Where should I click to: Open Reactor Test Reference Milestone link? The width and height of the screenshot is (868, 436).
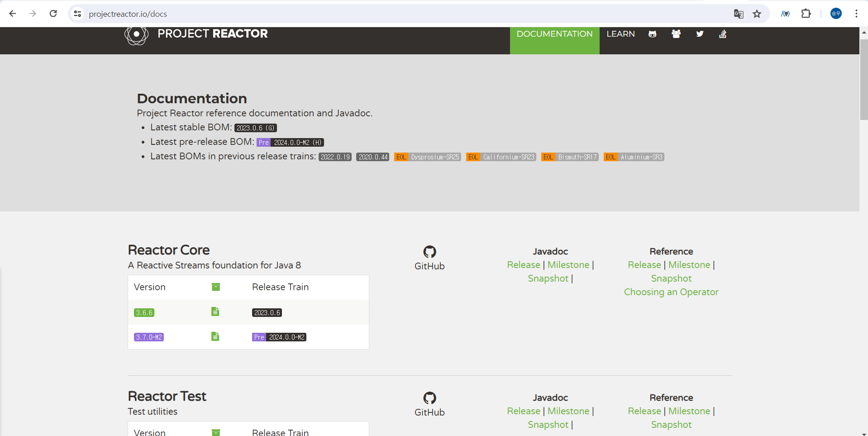click(x=689, y=411)
